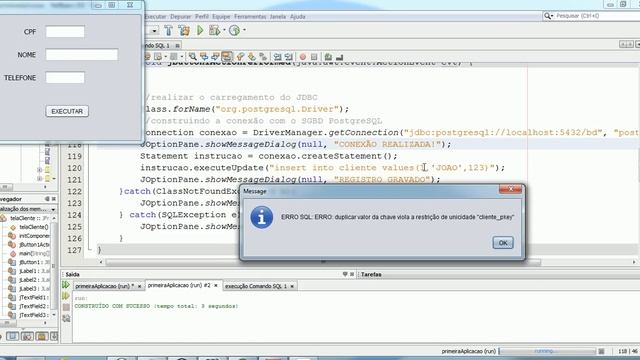Select jLabel2 in Navegador
Image resolution: width=640 pixels, height=360 pixels.
point(34,280)
